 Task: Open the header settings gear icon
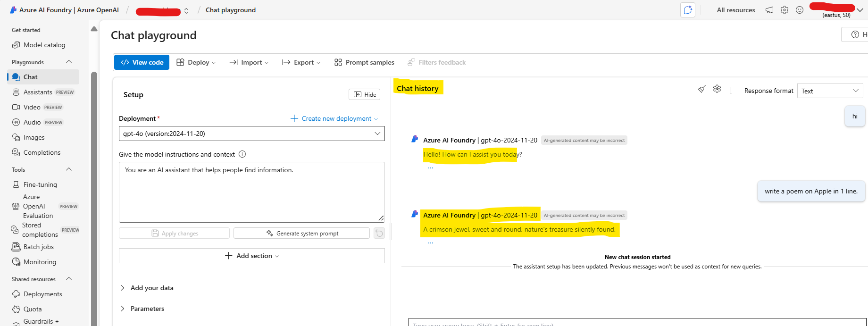coord(785,10)
